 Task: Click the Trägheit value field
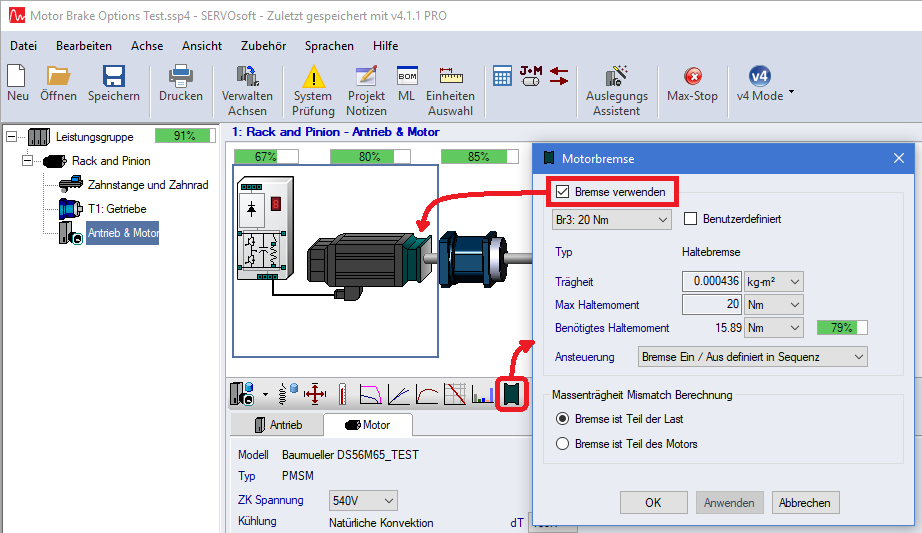tap(711, 282)
